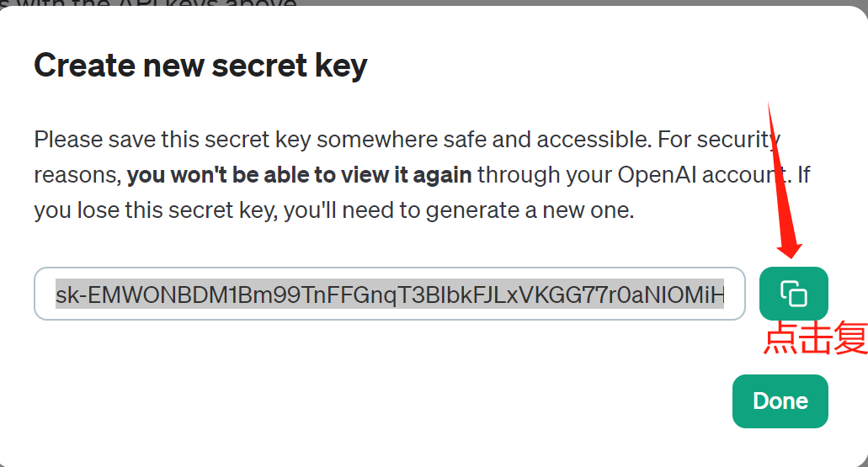Click the red Chinese annotation text
This screenshot has width=868, height=467.
pos(814,338)
